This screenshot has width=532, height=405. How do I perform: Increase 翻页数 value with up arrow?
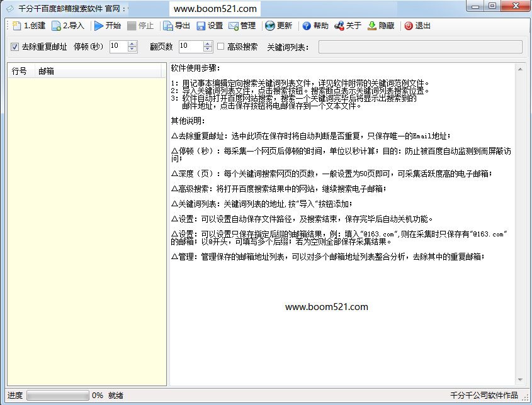point(208,44)
